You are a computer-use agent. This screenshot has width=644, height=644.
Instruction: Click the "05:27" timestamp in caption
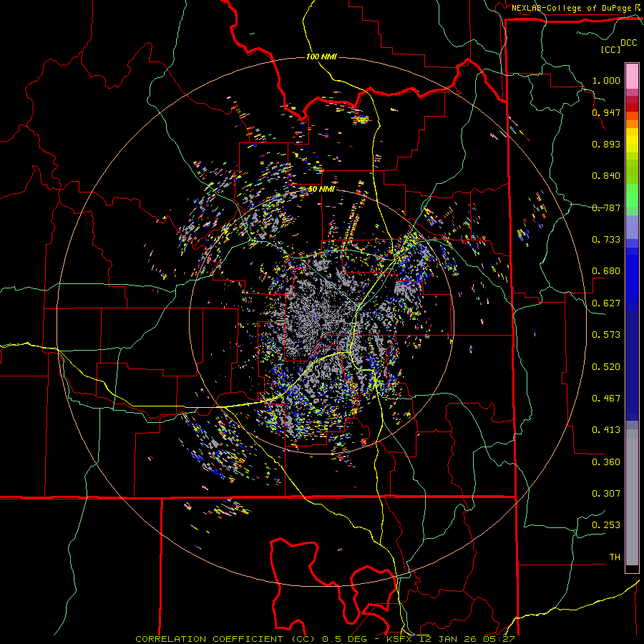[x=499, y=639]
